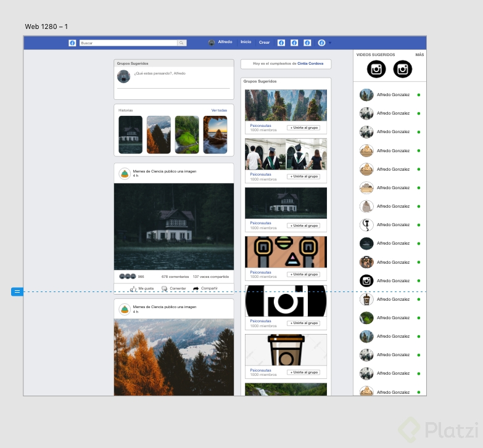Screen dimensions: 483x448
Task: Click Memes de Ciencia avatar above house photo
Action: tap(125, 174)
